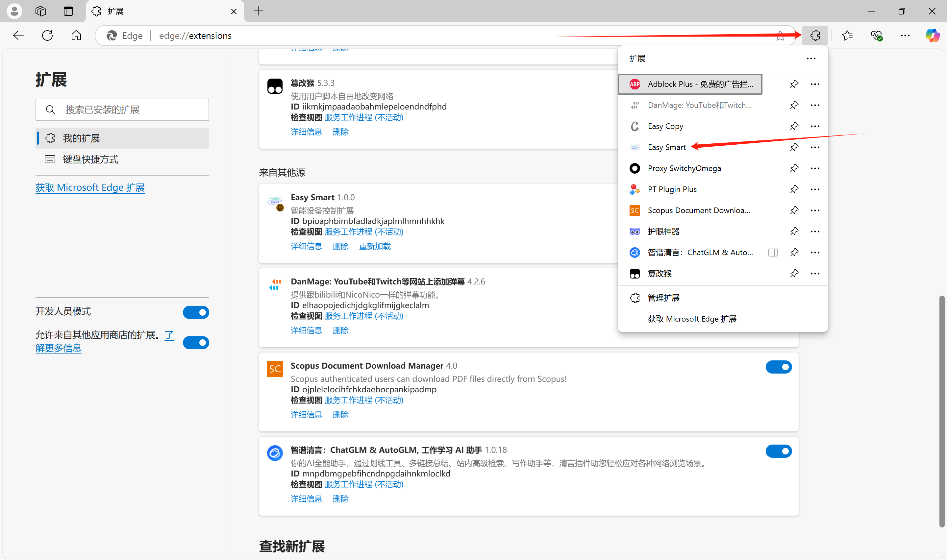
Task: Toggle allow extensions from other stores
Action: tap(196, 342)
